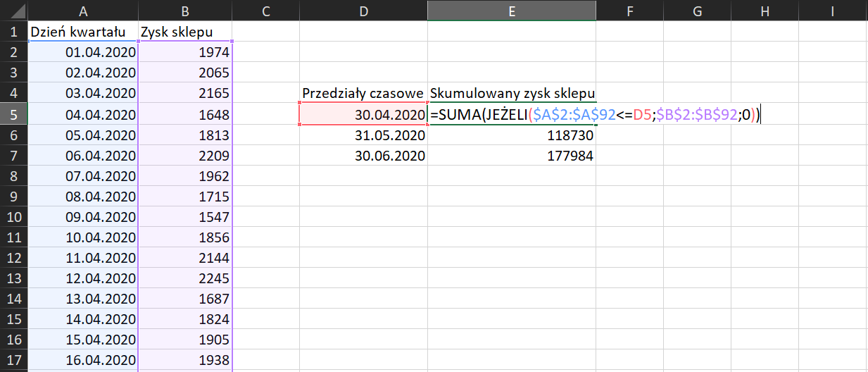The height and width of the screenshot is (372, 868).
Task: Click the date cell 02.04.2020
Action: (x=83, y=73)
